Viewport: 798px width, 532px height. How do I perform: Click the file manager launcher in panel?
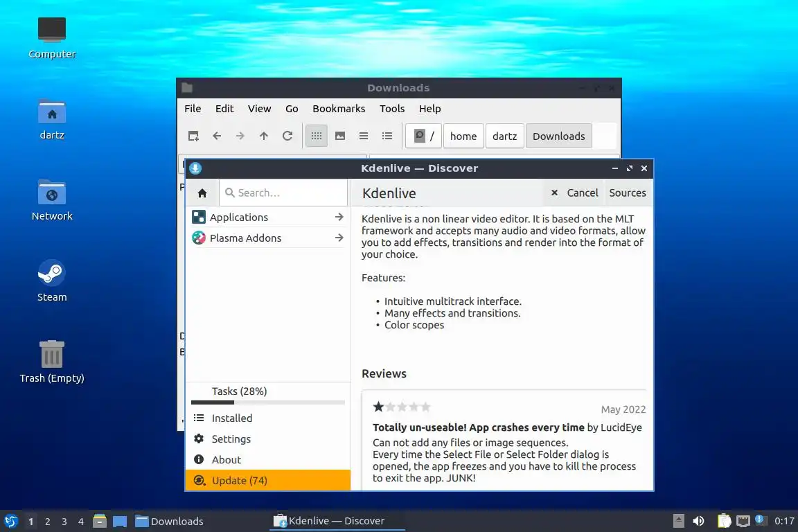coord(100,521)
